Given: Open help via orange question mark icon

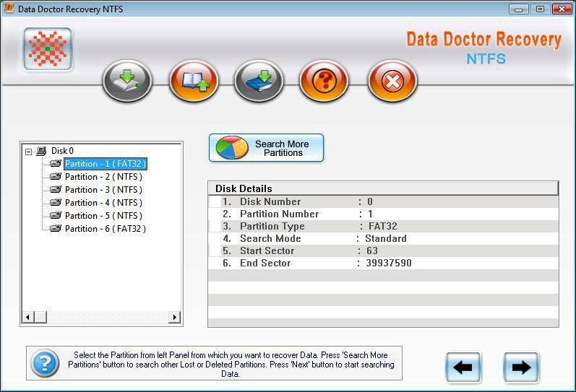Looking at the screenshot, I should point(324,81).
